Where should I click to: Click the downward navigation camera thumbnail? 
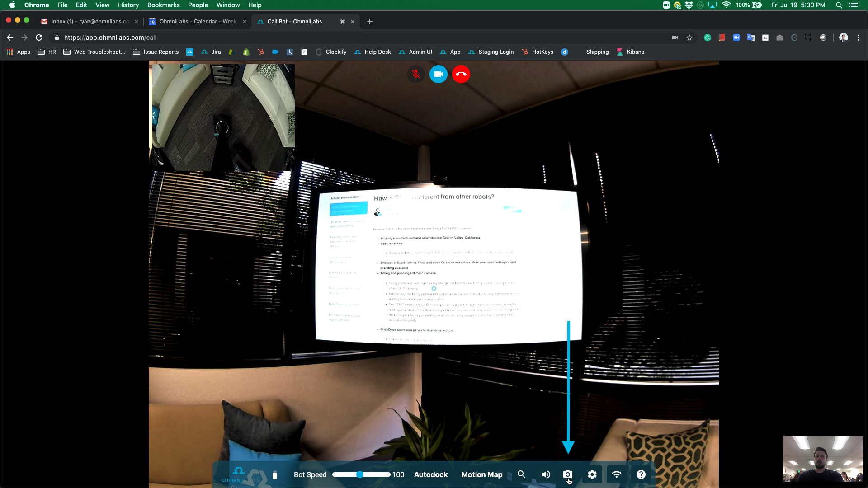[223, 117]
